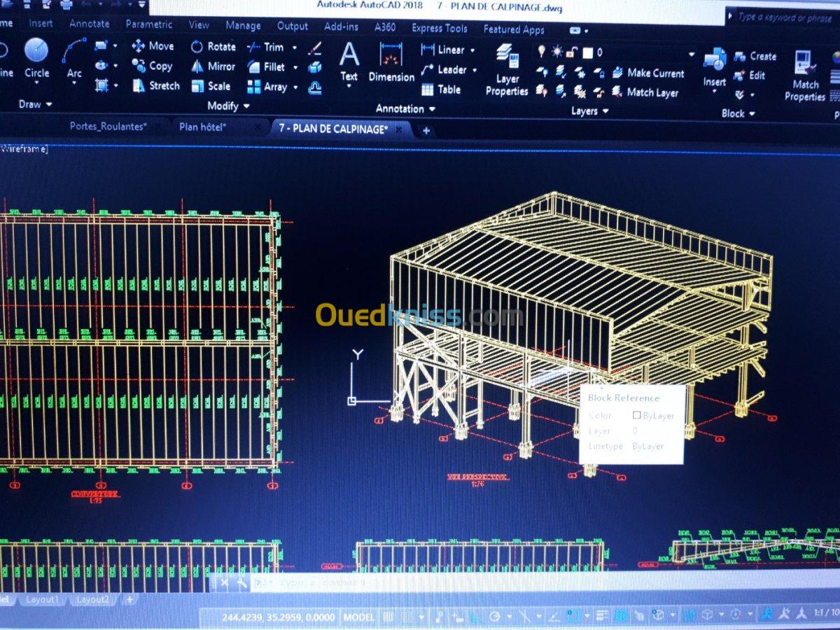The width and height of the screenshot is (840, 630).
Task: Select the Linear dimension tool
Action: point(442,50)
